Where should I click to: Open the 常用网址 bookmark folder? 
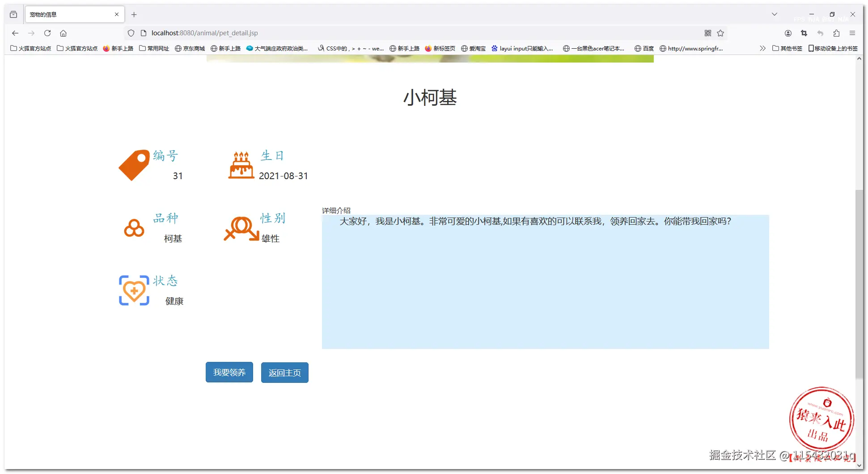click(x=154, y=48)
